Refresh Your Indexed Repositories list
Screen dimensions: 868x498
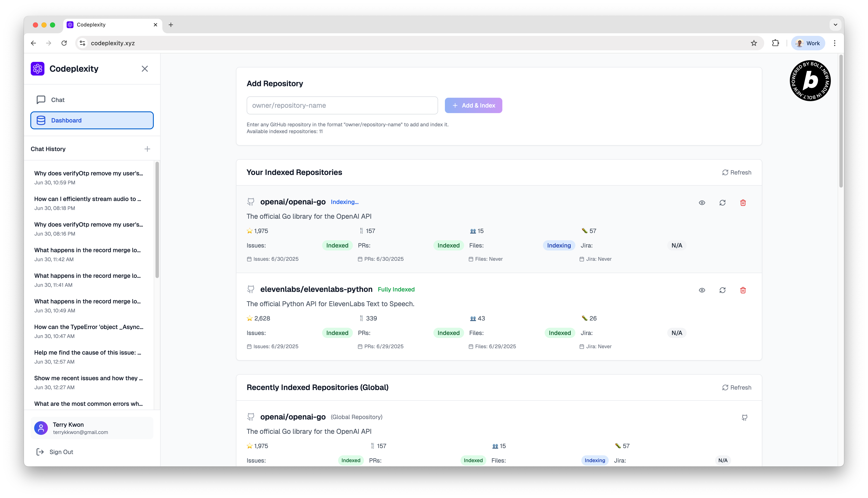pos(737,173)
